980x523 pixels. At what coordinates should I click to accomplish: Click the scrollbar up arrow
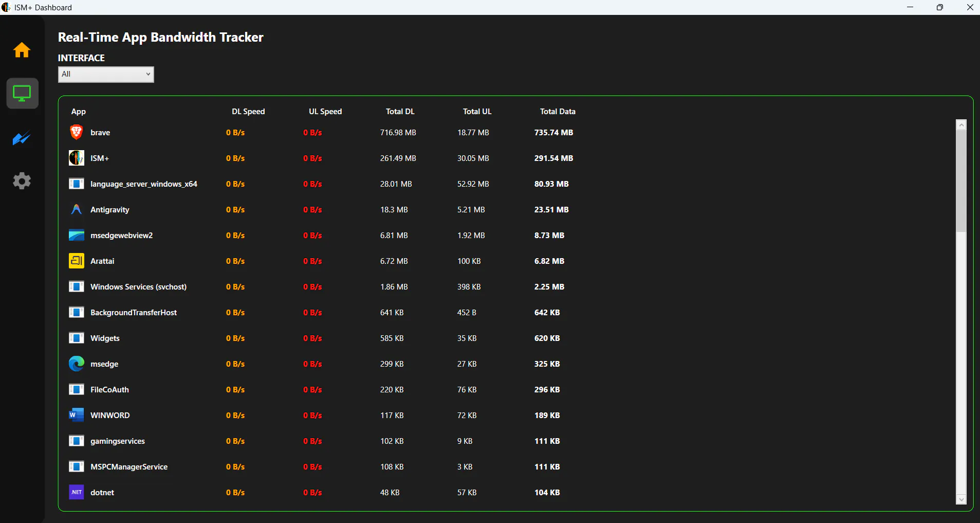tap(961, 124)
